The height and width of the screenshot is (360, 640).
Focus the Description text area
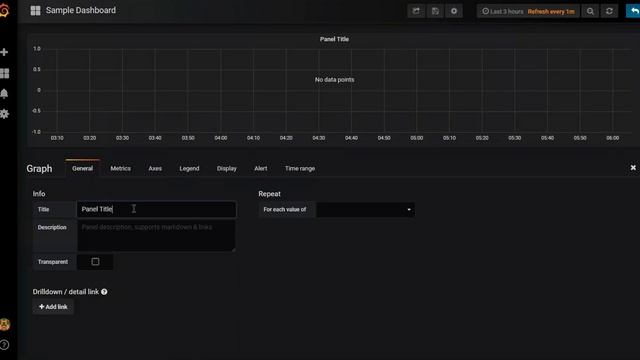156,236
